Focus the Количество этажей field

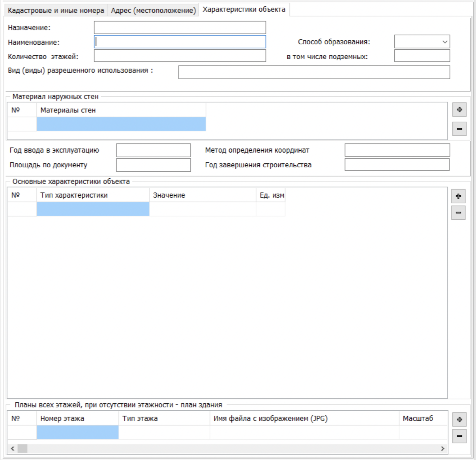(180, 56)
